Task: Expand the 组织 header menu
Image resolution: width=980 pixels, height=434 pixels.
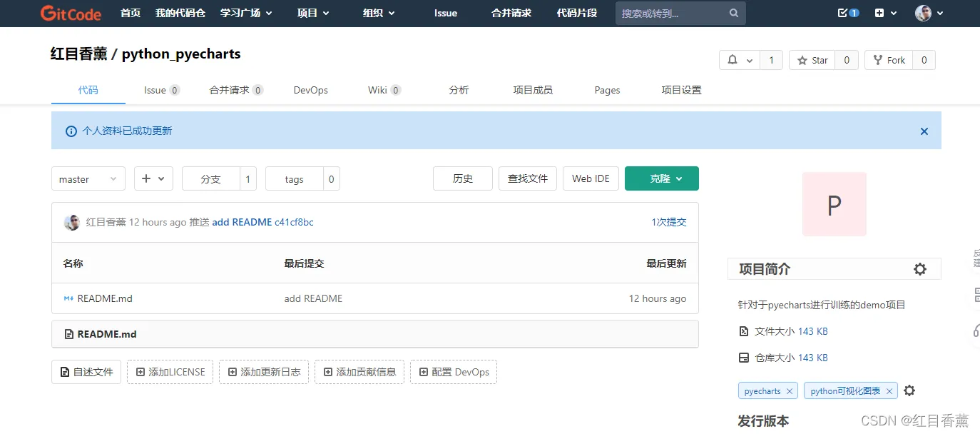Action: [x=379, y=13]
